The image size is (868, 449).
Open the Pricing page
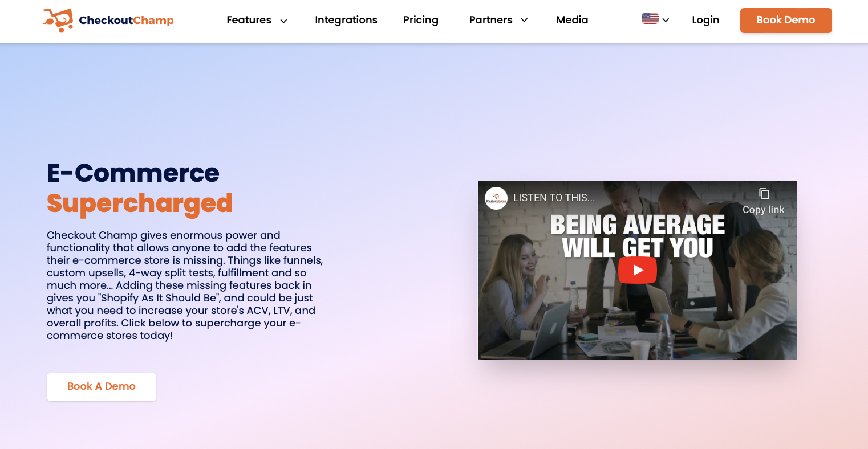coord(421,20)
